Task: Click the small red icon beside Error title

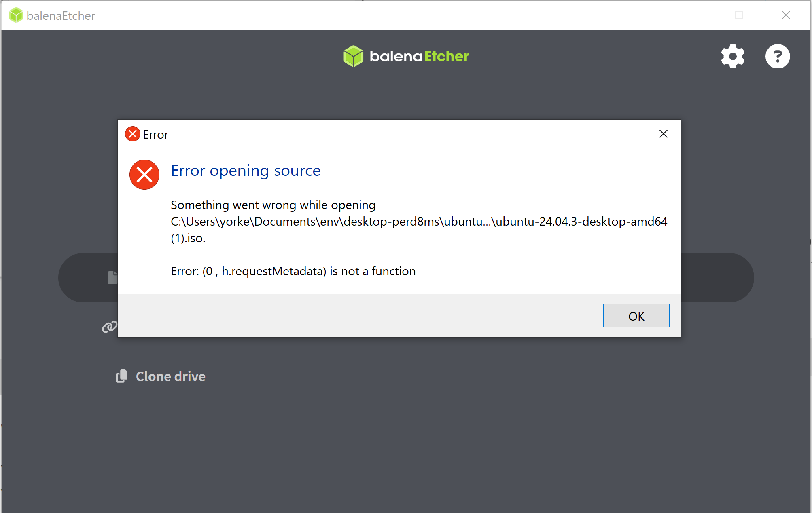Action: (133, 134)
